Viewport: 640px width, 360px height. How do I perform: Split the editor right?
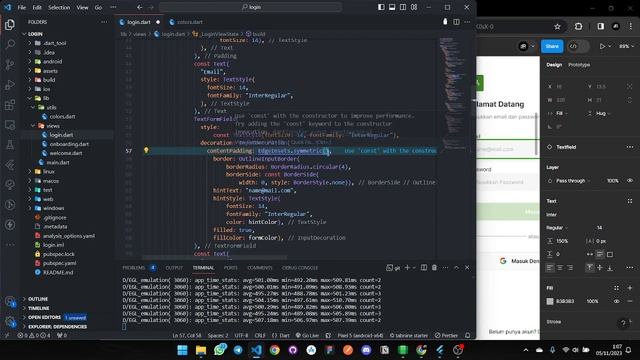coord(456,22)
